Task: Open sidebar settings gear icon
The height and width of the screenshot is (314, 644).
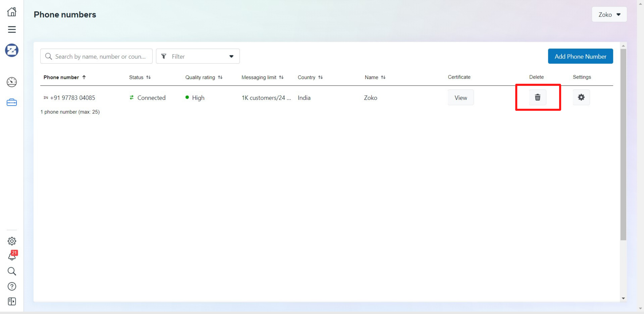Action: (12, 241)
